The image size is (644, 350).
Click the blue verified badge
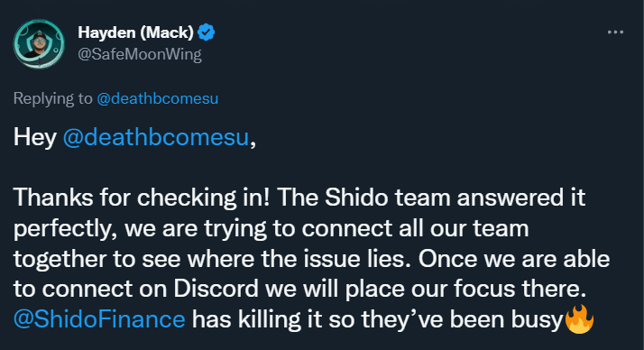[207, 32]
